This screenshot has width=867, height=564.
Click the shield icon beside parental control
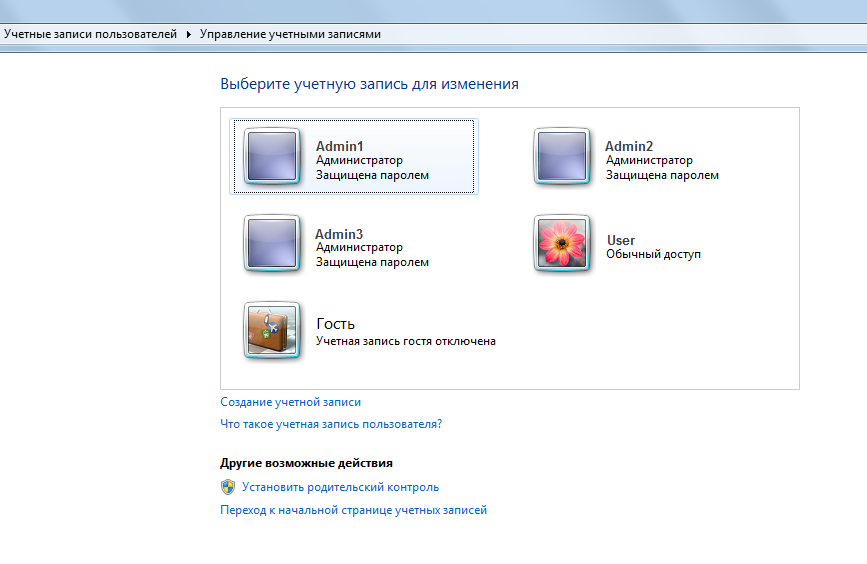pyautogui.click(x=228, y=487)
